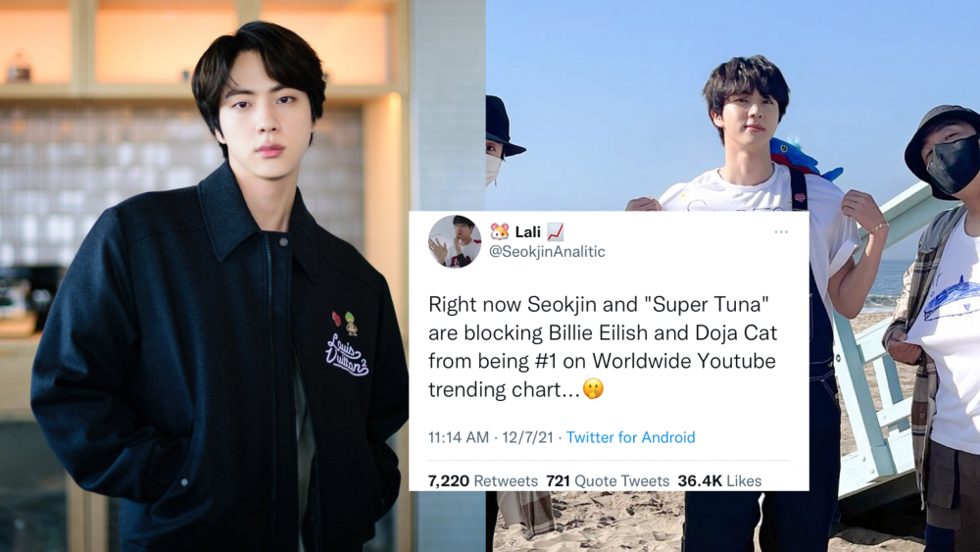Click the 12/7/21 tweet date
Screen dimensions: 980x552
pos(527,437)
